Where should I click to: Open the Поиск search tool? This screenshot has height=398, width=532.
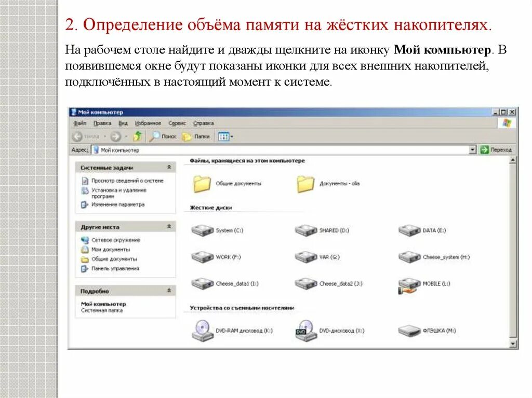coord(163,136)
